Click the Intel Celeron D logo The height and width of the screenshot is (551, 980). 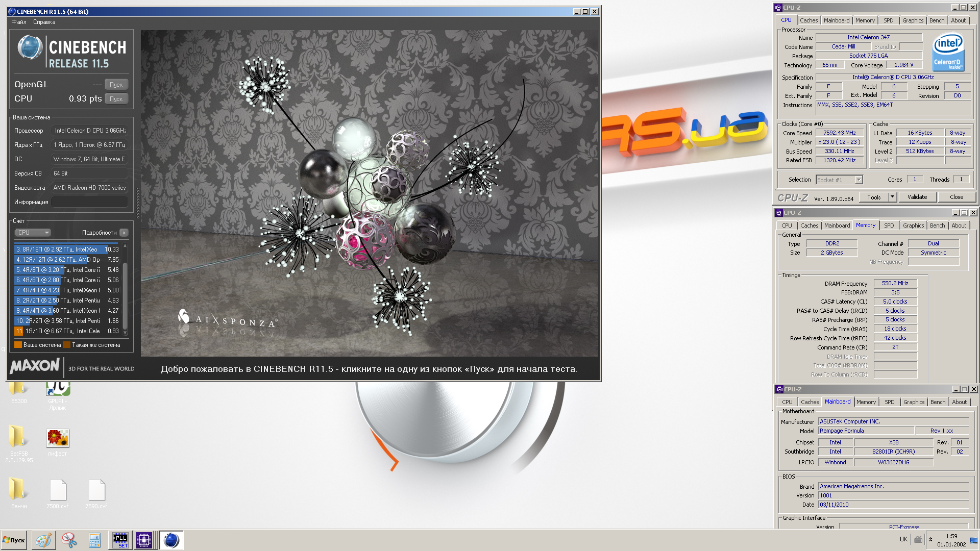click(x=948, y=52)
